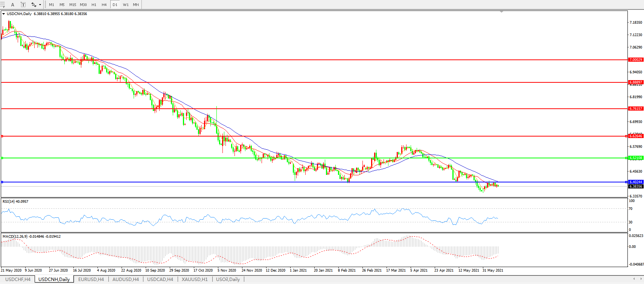Image resolution: width=644 pixels, height=284 pixels.
Task: Grab the timeframe toolbar drag handle
Action: (46, 5)
